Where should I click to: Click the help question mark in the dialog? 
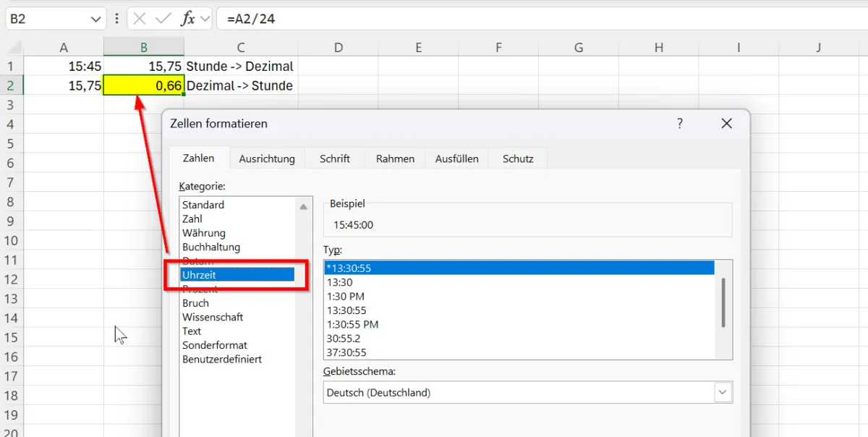coord(679,124)
